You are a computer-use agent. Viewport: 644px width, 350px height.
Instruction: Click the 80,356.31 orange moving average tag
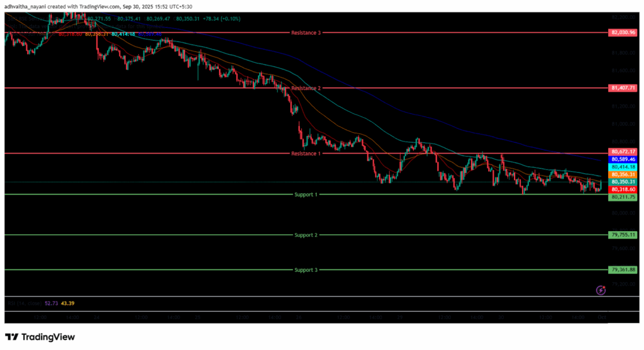(623, 174)
